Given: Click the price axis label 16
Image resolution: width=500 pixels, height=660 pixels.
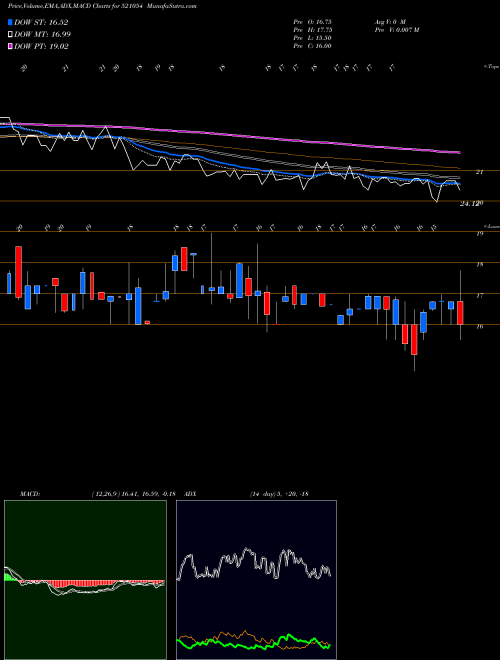Looking at the screenshot, I should [479, 327].
